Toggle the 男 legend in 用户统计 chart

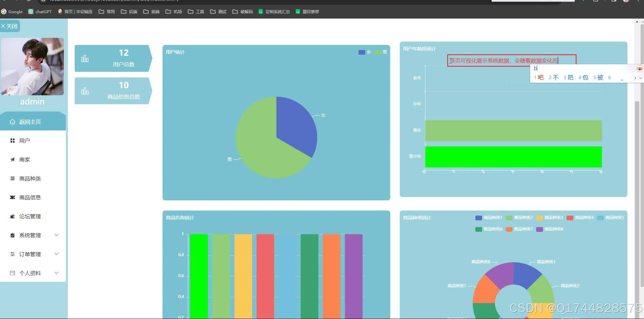pyautogui.click(x=380, y=52)
